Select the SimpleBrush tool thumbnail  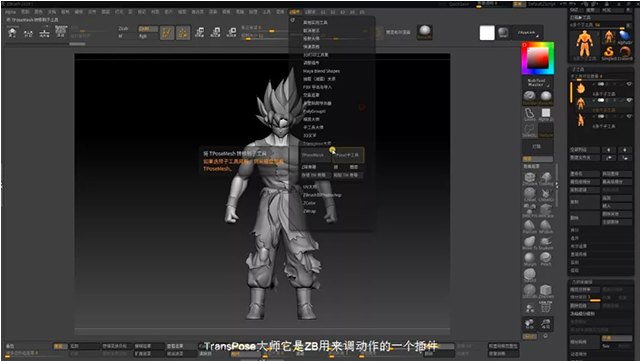click(x=609, y=53)
